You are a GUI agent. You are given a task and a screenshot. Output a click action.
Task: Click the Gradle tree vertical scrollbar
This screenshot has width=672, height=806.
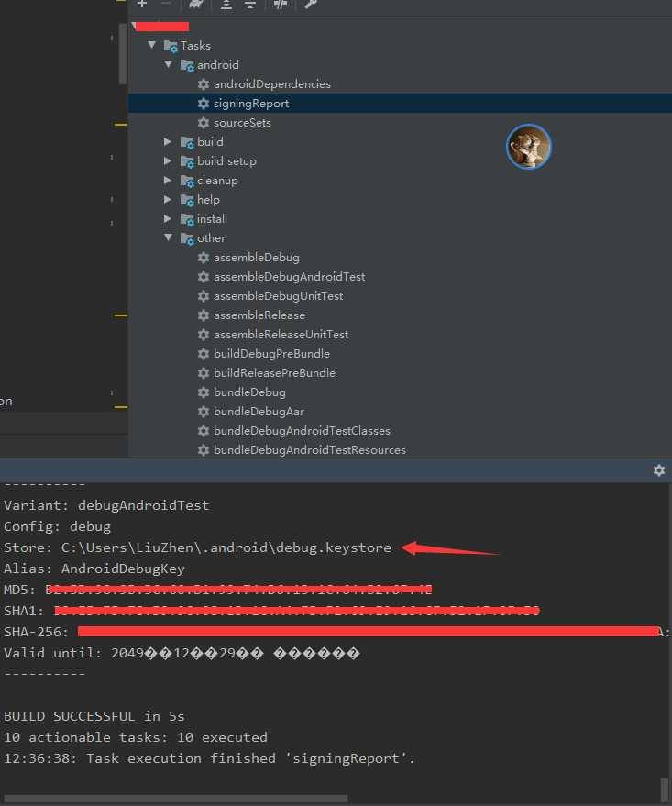tap(122, 54)
